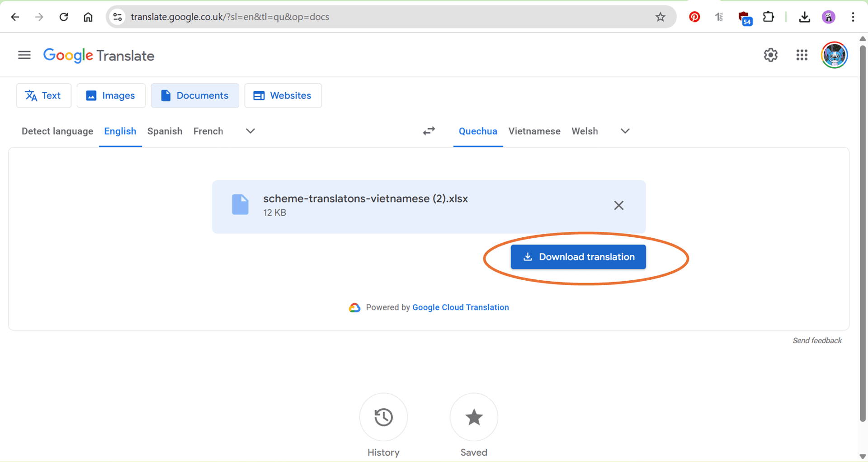The width and height of the screenshot is (868, 462).
Task: Reload the page
Action: 64,17
